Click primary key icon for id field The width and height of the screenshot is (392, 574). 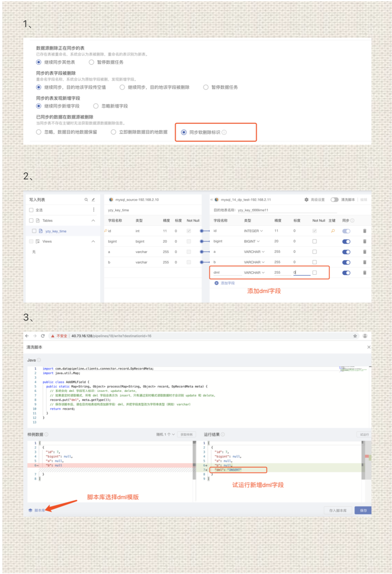click(333, 231)
